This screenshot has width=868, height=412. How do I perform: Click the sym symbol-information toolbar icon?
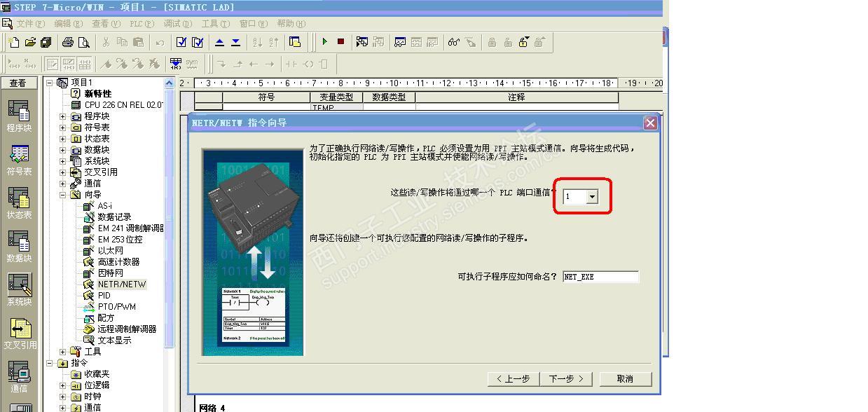pyautogui.click(x=191, y=64)
